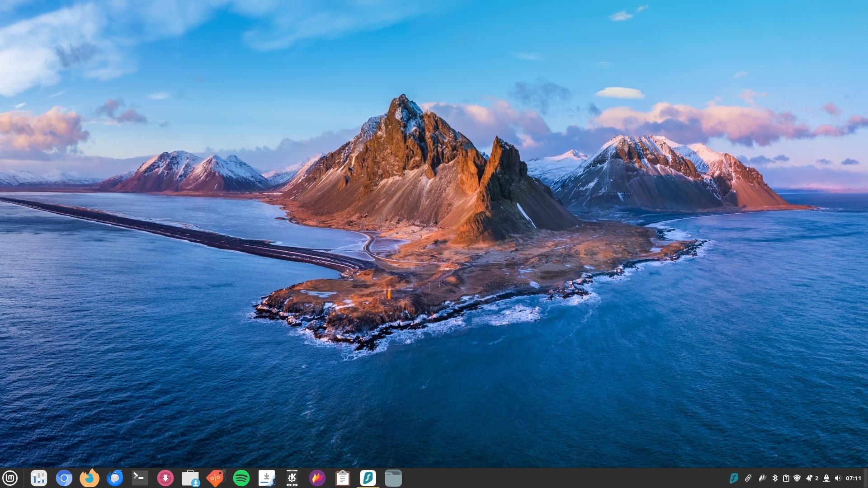The image size is (868, 488).
Task: Open the orange discount tag app
Action: [216, 478]
